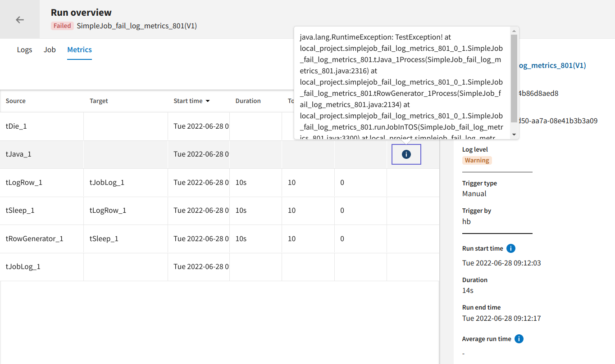Click the info icon in tJava_1 row
The width and height of the screenshot is (615, 364).
[406, 154]
